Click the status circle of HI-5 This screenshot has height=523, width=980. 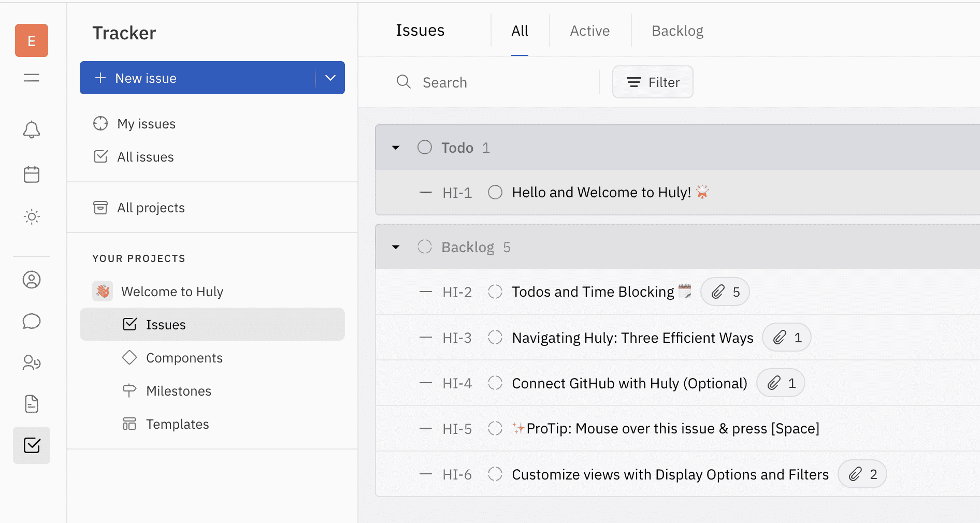pos(495,429)
